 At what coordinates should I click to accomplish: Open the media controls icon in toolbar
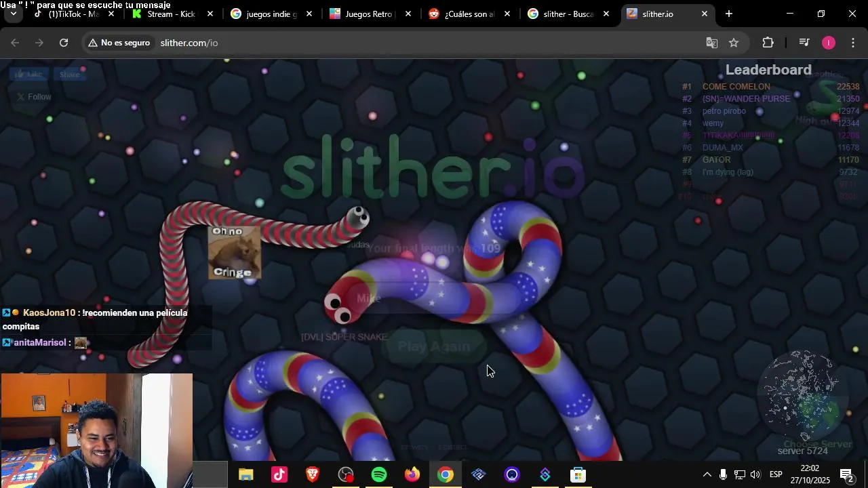[804, 43]
